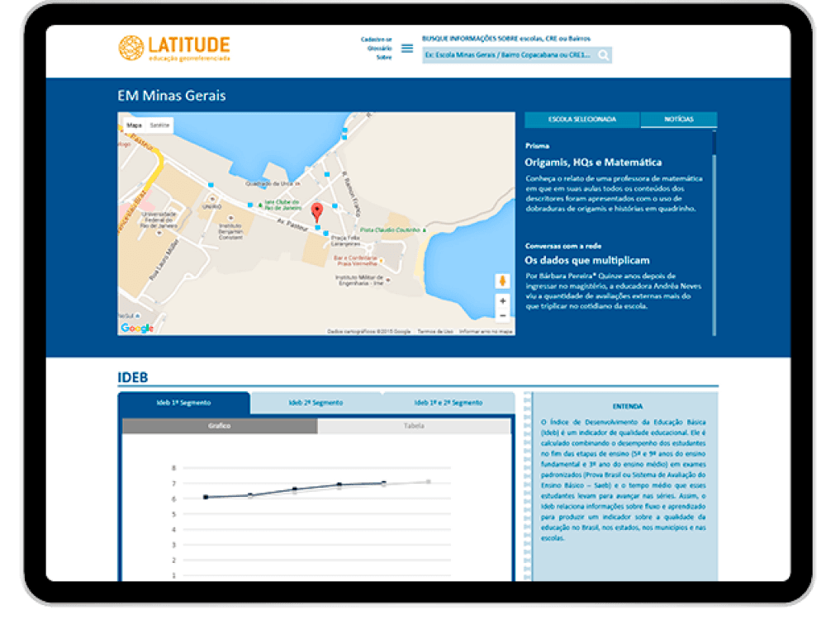The width and height of the screenshot is (840, 638).
Task: Zoom in the map with plus button
Action: (x=502, y=301)
